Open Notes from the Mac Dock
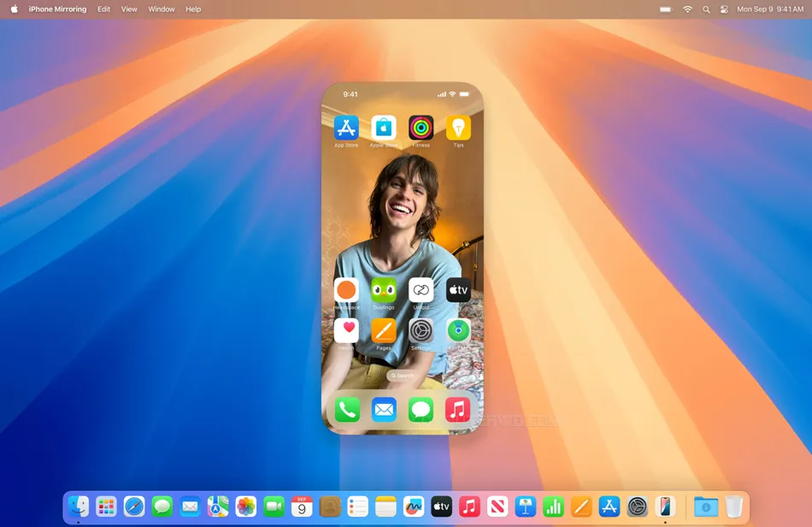This screenshot has width=812, height=527. click(x=385, y=506)
